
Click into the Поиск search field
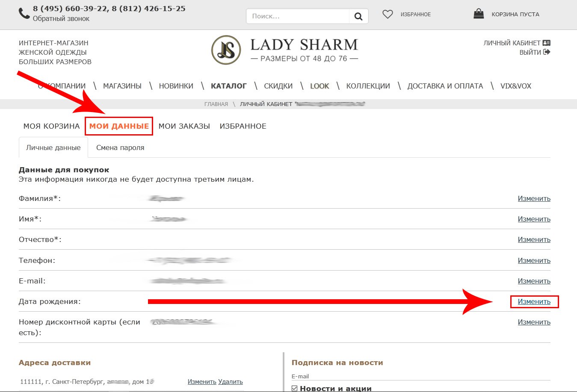(298, 16)
